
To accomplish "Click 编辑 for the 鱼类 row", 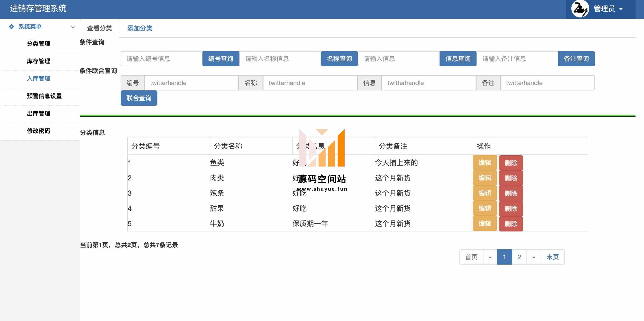I will [x=485, y=163].
